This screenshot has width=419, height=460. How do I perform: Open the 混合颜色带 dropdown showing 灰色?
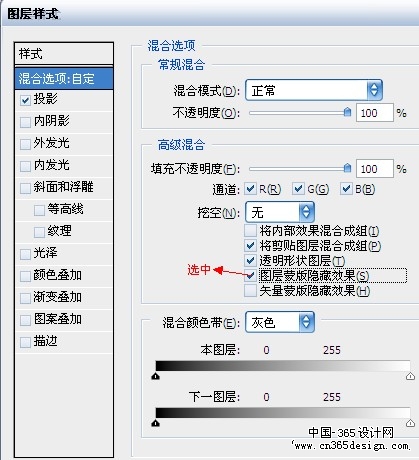pos(280,322)
